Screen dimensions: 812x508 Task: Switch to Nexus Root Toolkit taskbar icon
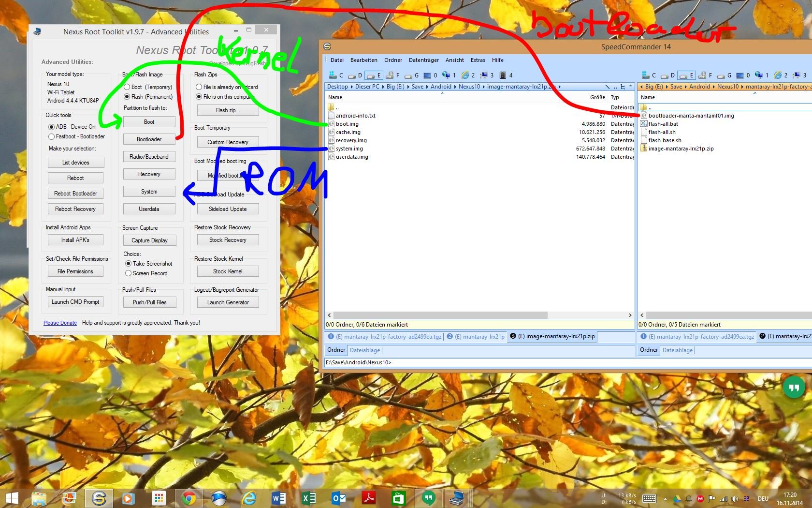coord(457,498)
